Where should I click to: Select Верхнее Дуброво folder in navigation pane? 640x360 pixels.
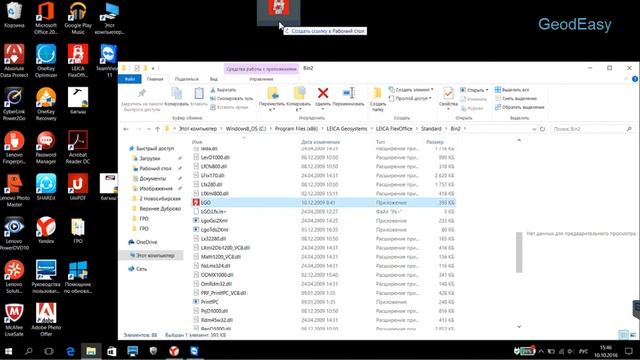pos(160,209)
